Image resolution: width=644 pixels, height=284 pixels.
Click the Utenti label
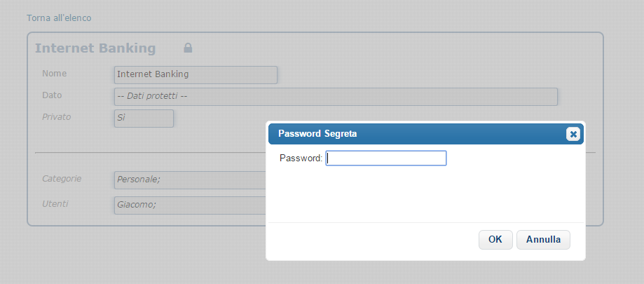tap(56, 203)
